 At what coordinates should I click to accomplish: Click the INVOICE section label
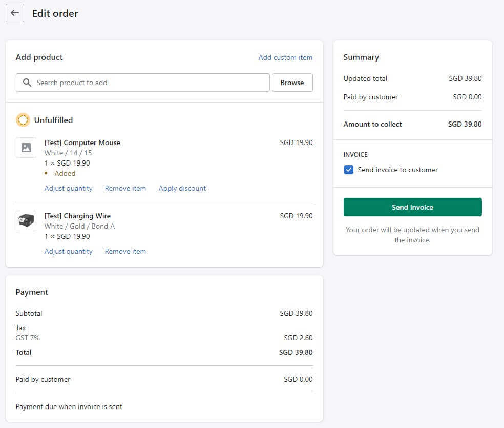pyautogui.click(x=355, y=155)
